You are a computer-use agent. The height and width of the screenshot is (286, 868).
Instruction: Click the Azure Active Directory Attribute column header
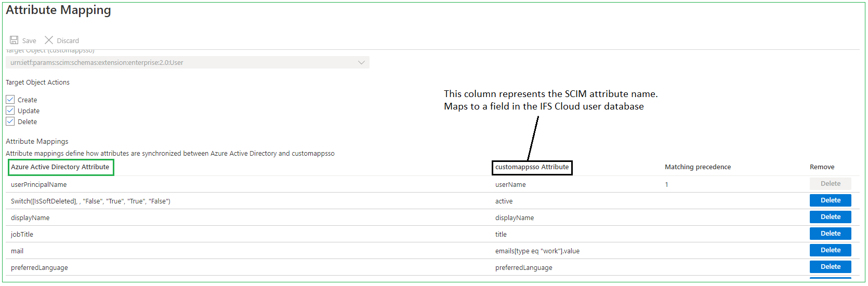pos(60,167)
